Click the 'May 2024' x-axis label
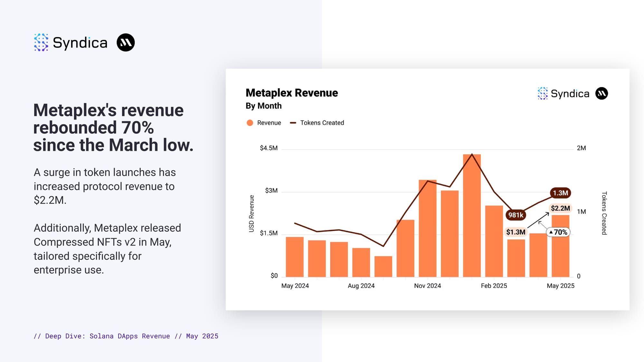The width and height of the screenshot is (644, 362). (x=295, y=286)
